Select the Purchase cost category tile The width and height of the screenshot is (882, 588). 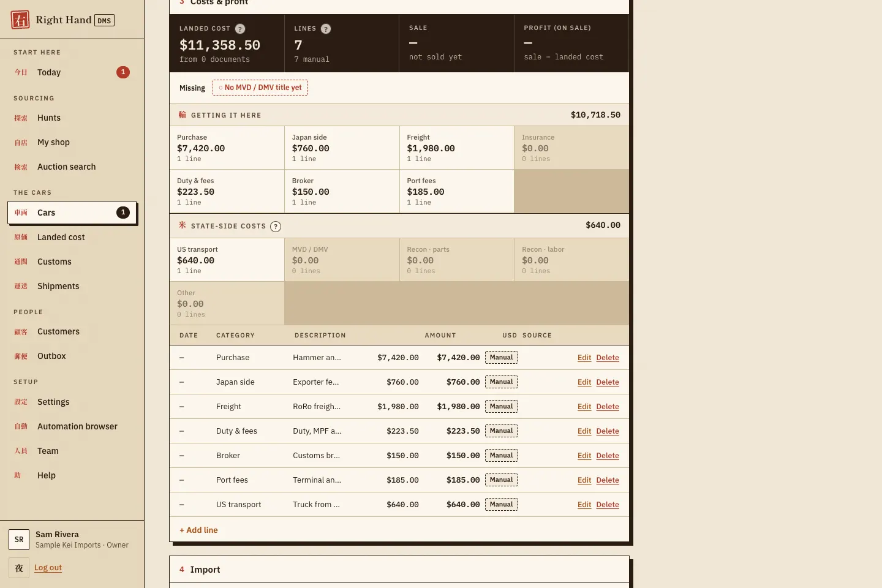coord(227,148)
